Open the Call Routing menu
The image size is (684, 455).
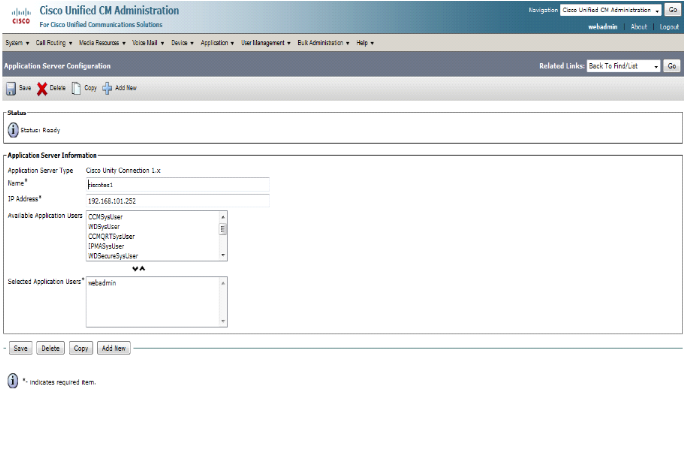(x=54, y=43)
